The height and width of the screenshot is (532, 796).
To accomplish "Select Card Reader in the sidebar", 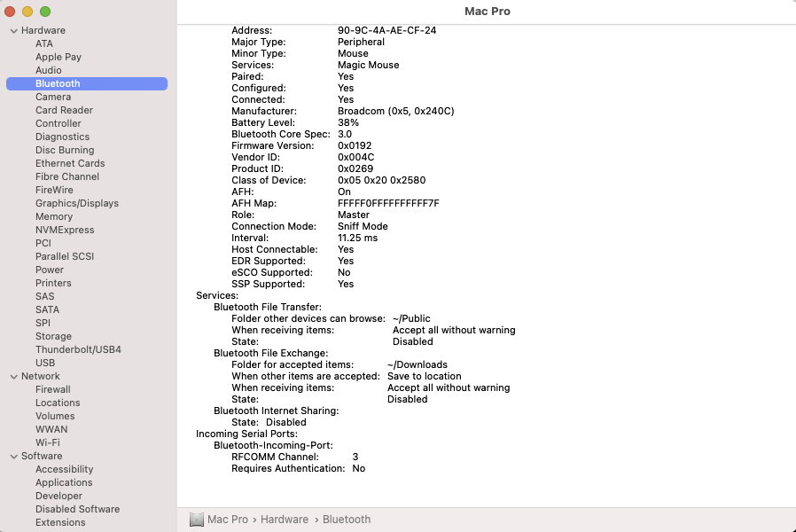I will click(64, 110).
